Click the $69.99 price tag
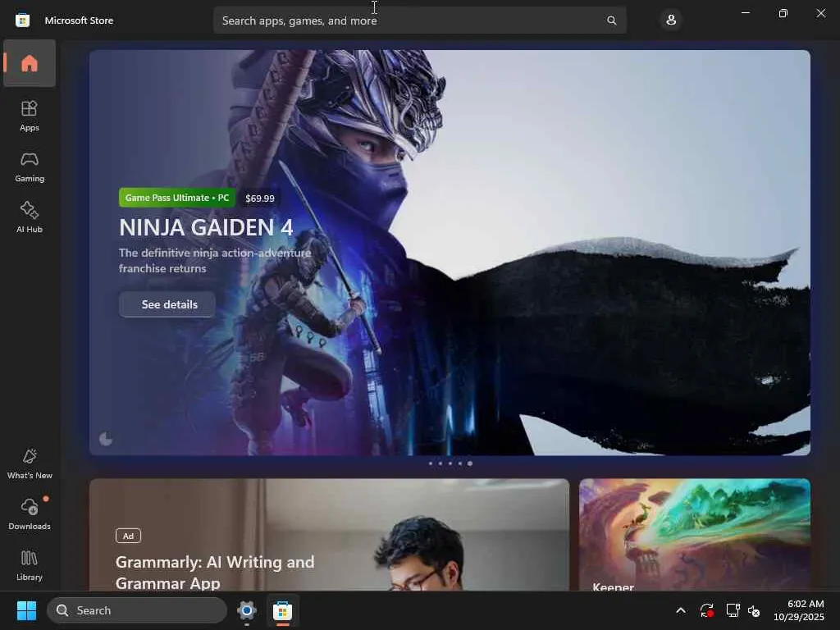Image resolution: width=840 pixels, height=630 pixels. 260,199
